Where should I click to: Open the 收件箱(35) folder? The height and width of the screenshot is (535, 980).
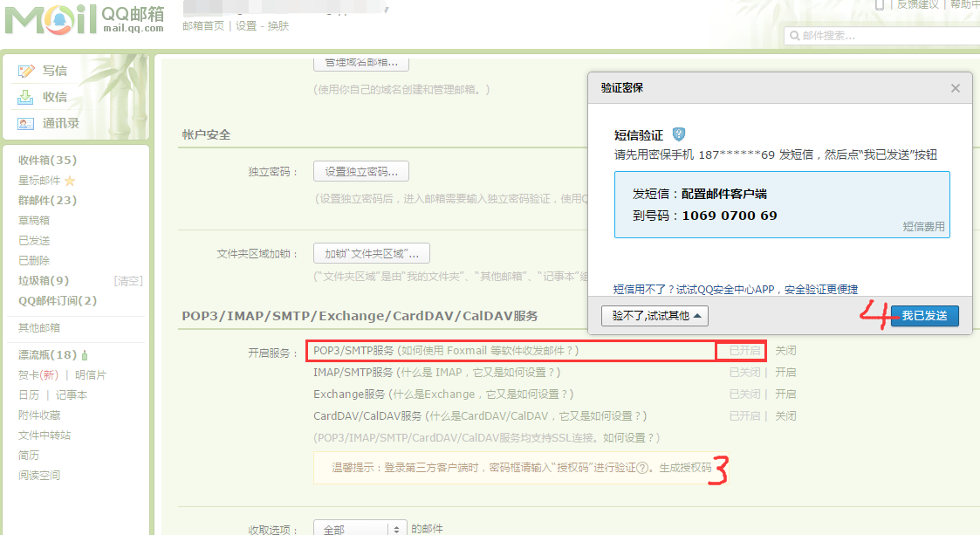(x=47, y=161)
